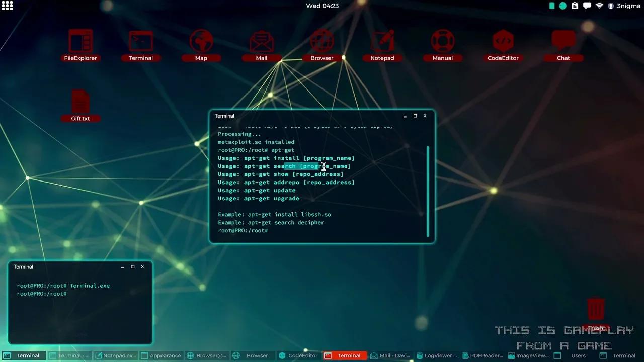Image resolution: width=644 pixels, height=362 pixels.
Task: Click the 'Example: apt-get search decipher' line
Action: tap(271, 223)
